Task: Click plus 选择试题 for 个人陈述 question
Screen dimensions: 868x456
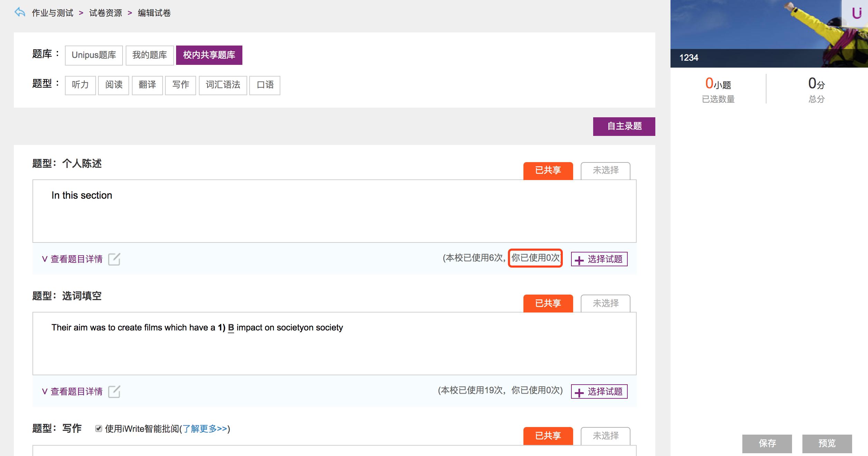Action: tap(599, 259)
